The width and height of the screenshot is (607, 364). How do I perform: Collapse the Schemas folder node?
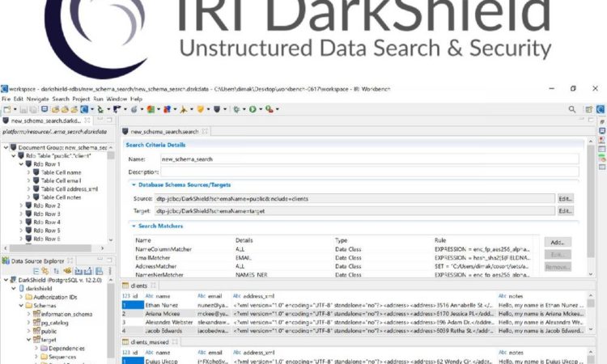(x=21, y=306)
